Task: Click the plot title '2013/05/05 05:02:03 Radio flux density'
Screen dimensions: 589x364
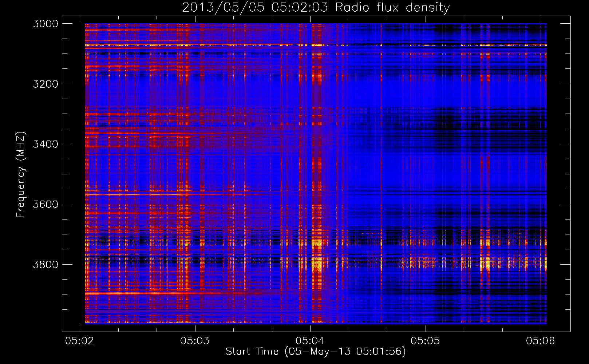Action: pyautogui.click(x=316, y=7)
